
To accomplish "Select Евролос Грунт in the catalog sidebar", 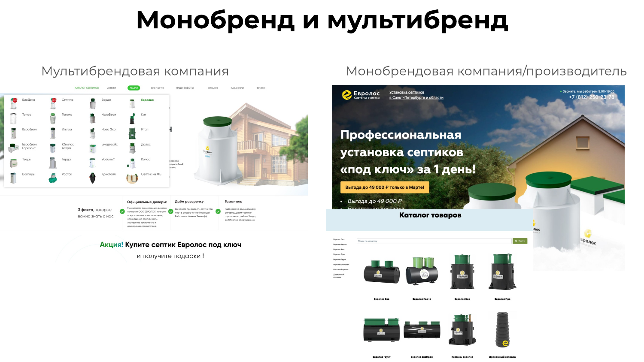I will (x=340, y=259).
